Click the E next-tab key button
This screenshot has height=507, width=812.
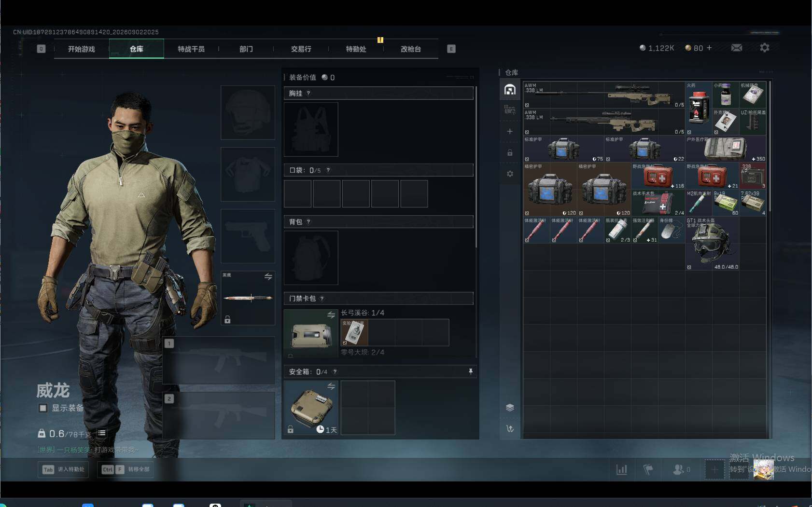tap(451, 49)
